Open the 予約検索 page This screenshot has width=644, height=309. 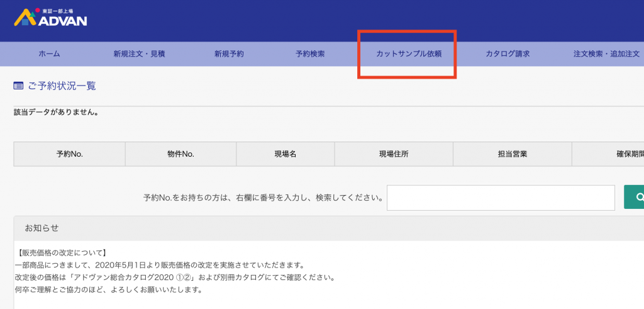point(310,54)
